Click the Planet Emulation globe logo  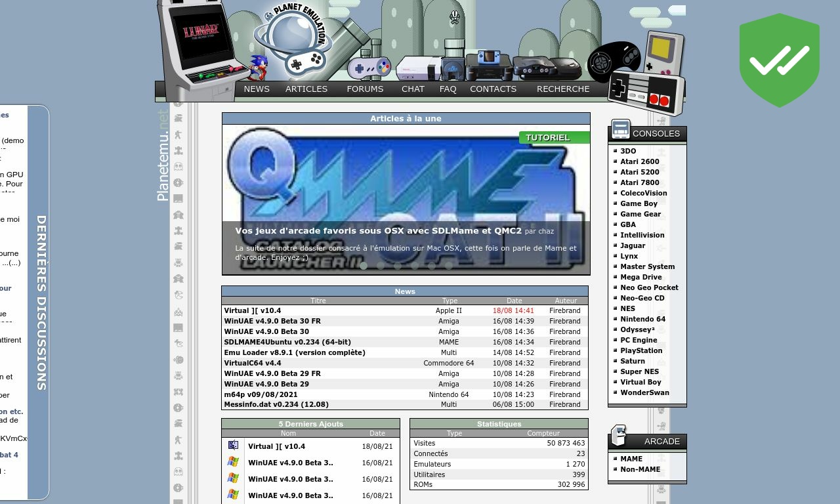(293, 41)
